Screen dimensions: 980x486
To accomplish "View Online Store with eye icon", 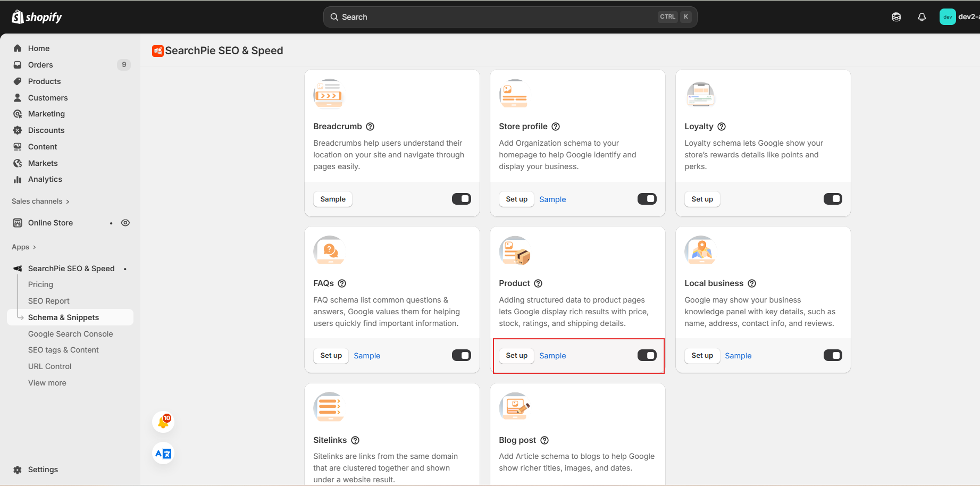I will coord(125,223).
